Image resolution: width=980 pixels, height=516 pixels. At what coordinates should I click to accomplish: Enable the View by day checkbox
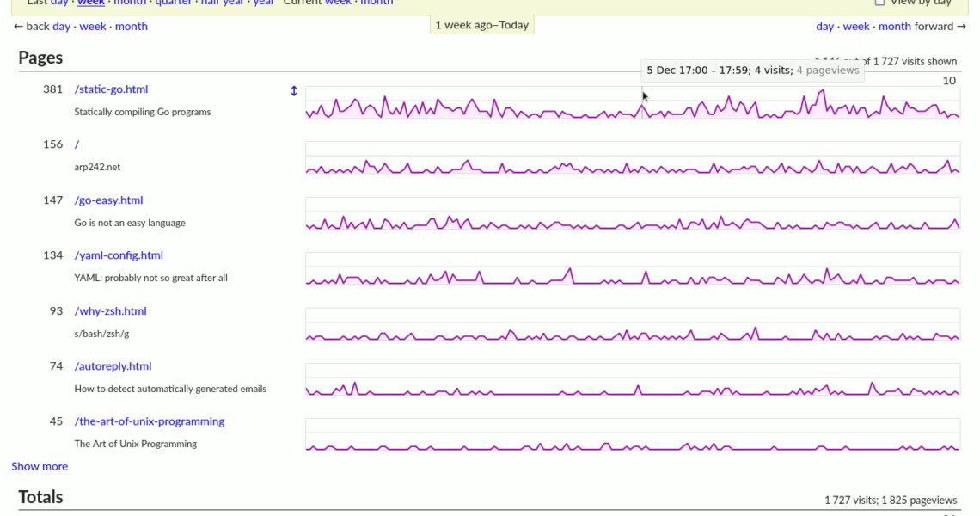879,3
